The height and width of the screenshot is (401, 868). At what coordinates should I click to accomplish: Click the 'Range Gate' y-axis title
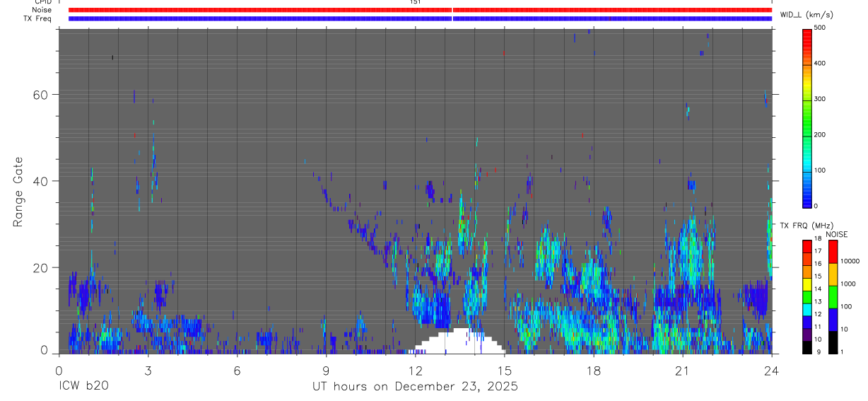[19, 192]
